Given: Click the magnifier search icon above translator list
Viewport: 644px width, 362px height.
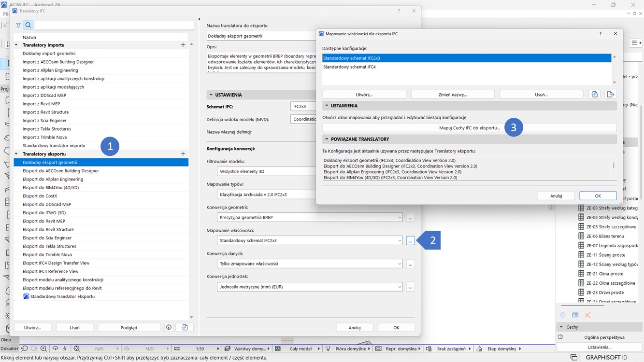Looking at the screenshot, I should 28,25.
